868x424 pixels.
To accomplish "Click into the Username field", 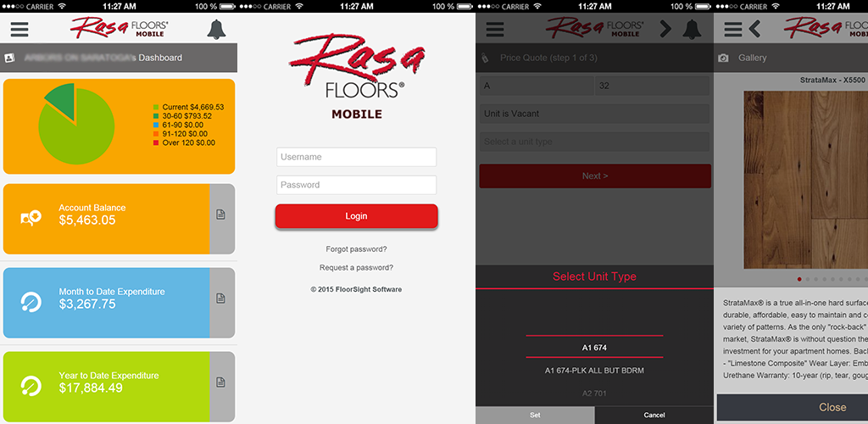I will tap(357, 157).
